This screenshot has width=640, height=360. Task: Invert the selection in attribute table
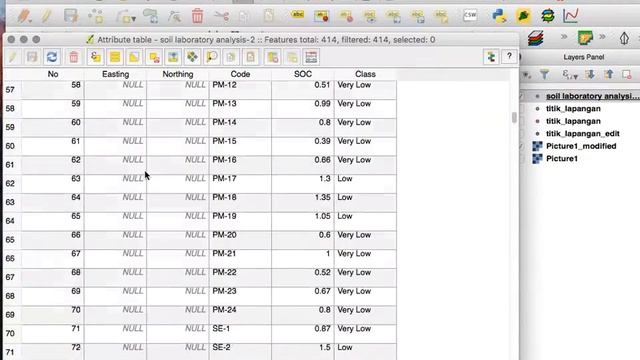pyautogui.click(x=134, y=57)
